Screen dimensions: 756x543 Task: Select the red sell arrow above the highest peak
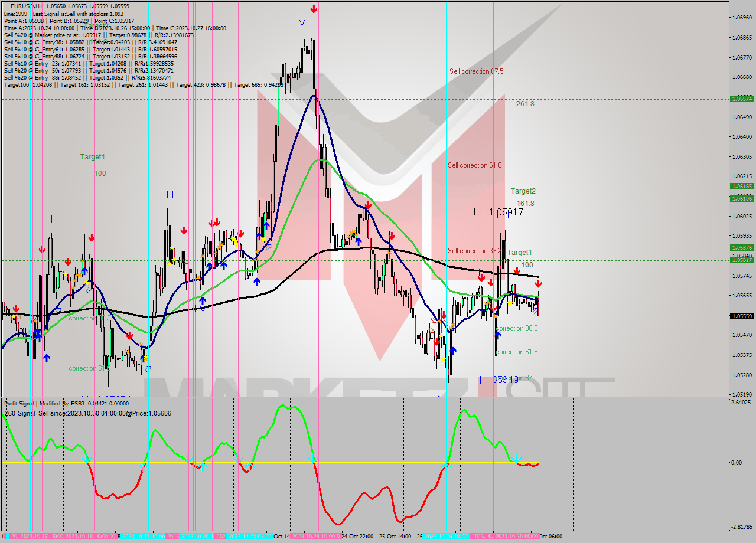click(x=314, y=9)
